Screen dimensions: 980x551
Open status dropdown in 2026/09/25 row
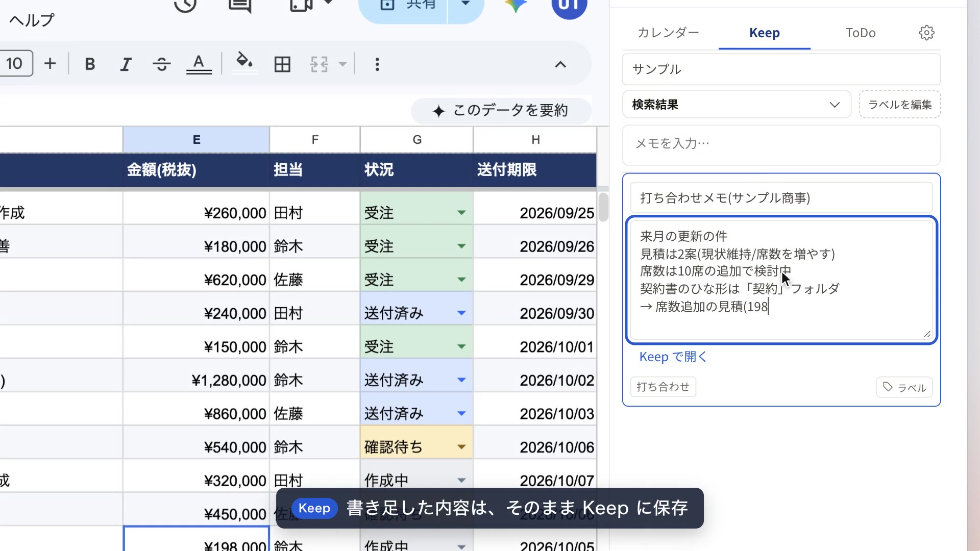(461, 213)
